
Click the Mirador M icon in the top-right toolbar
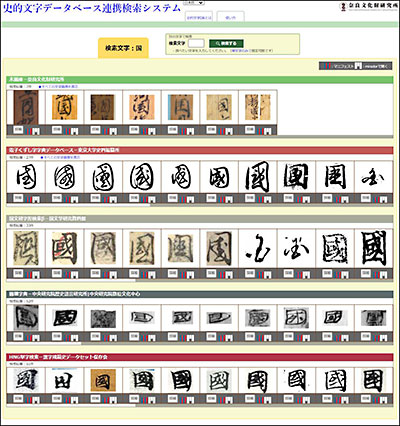(358, 66)
